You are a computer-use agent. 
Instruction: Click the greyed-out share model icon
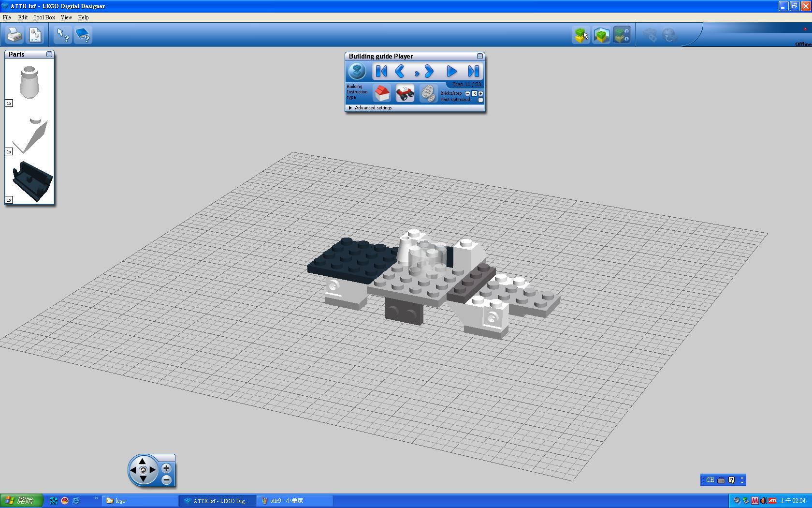click(650, 35)
